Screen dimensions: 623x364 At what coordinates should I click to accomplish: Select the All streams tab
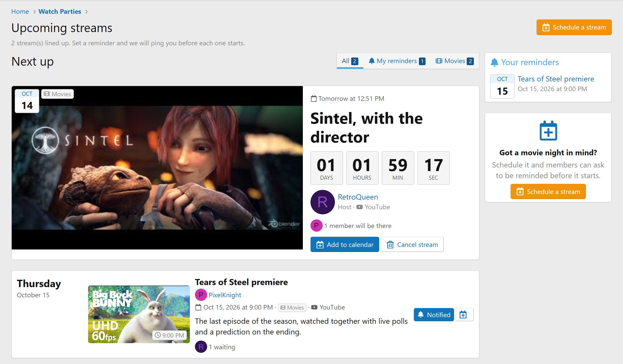350,61
